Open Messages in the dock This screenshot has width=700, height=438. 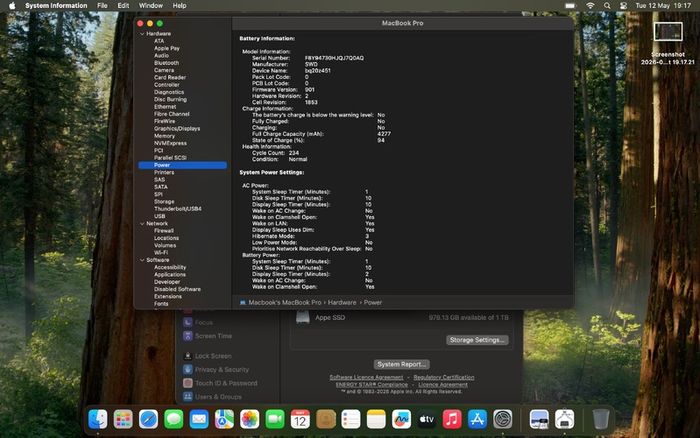tap(174, 420)
